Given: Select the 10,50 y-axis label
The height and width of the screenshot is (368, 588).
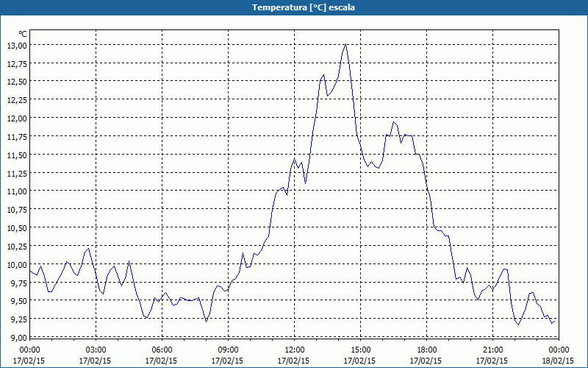Looking at the screenshot, I should [16, 228].
